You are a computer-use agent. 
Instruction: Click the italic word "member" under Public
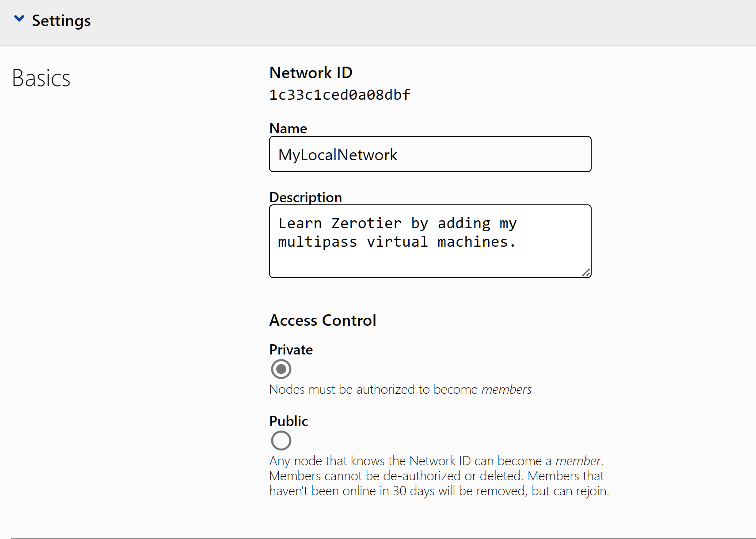tap(578, 461)
